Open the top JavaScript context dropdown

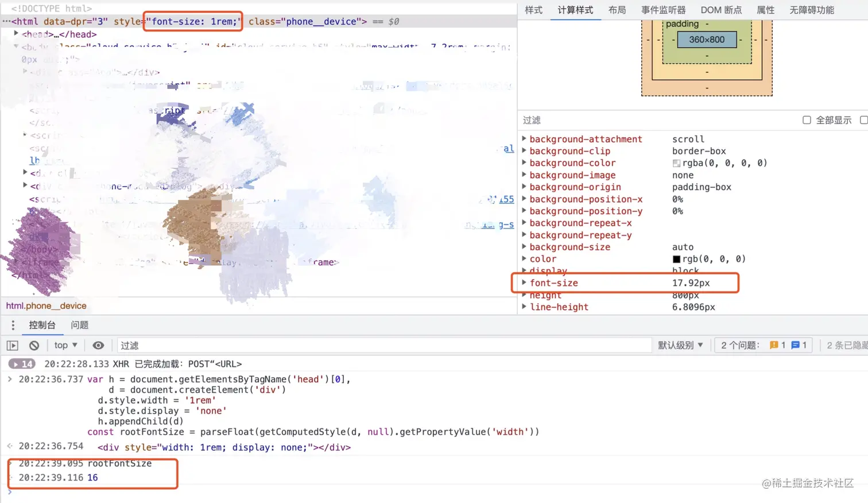click(65, 345)
